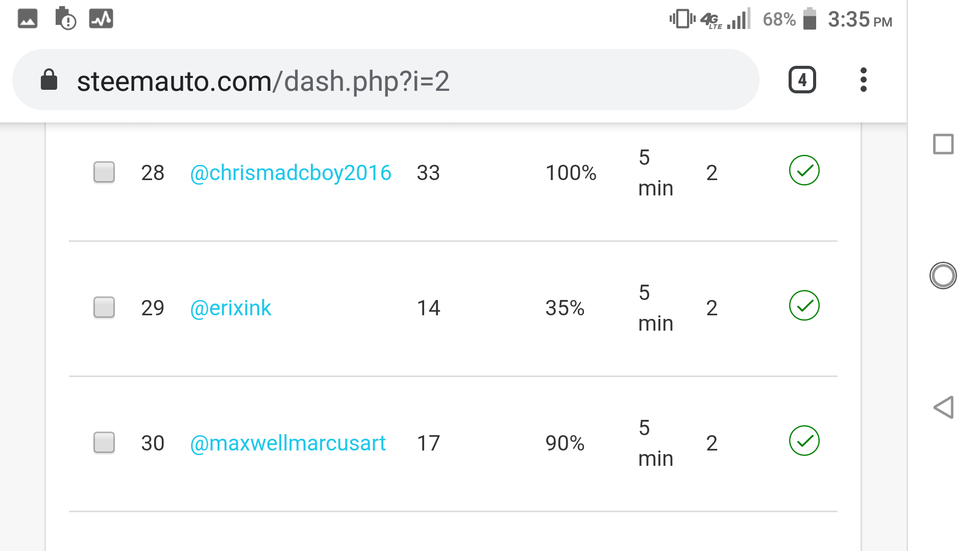The height and width of the screenshot is (551, 980).
Task: Tap the green checkmark for @erixink
Action: tap(804, 306)
